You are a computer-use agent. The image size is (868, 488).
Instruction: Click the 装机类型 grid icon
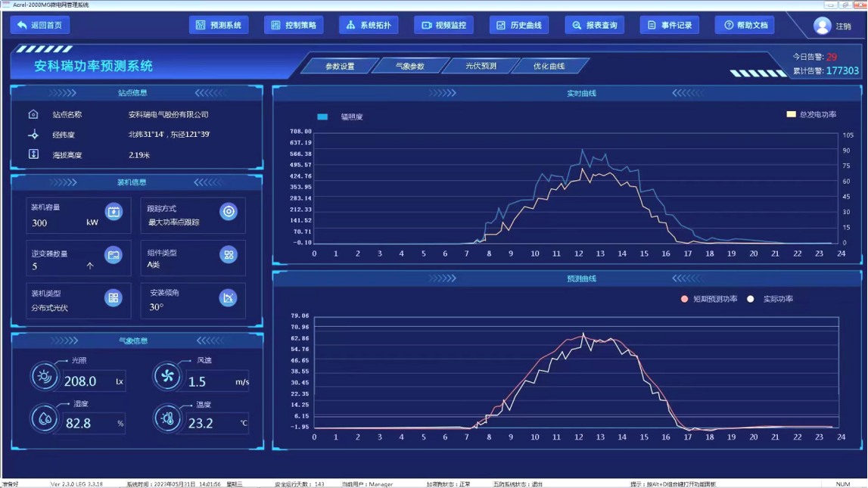[114, 297]
